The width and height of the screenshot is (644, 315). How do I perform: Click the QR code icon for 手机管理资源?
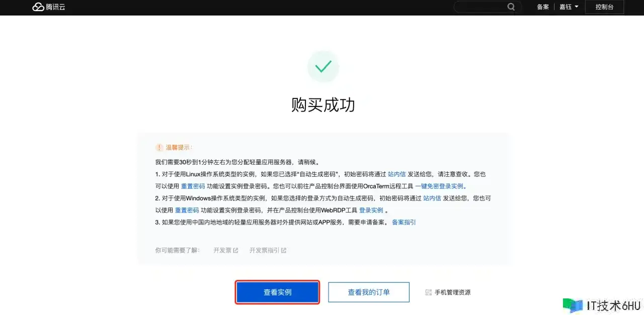pyautogui.click(x=428, y=292)
